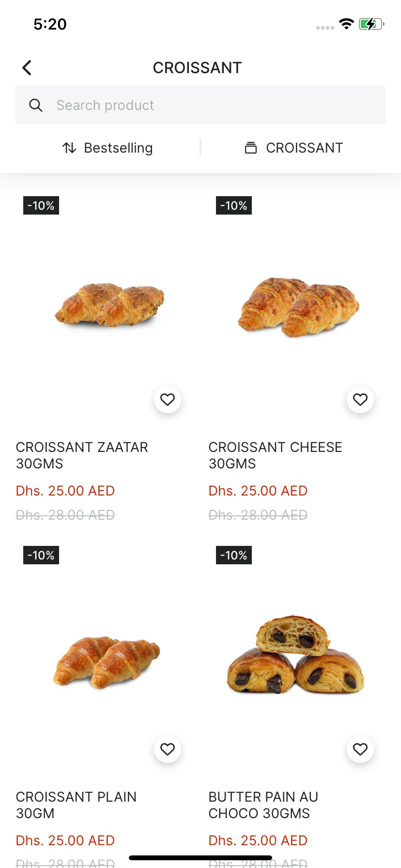Tap the back arrow icon
This screenshot has height=868, width=401.
click(27, 68)
